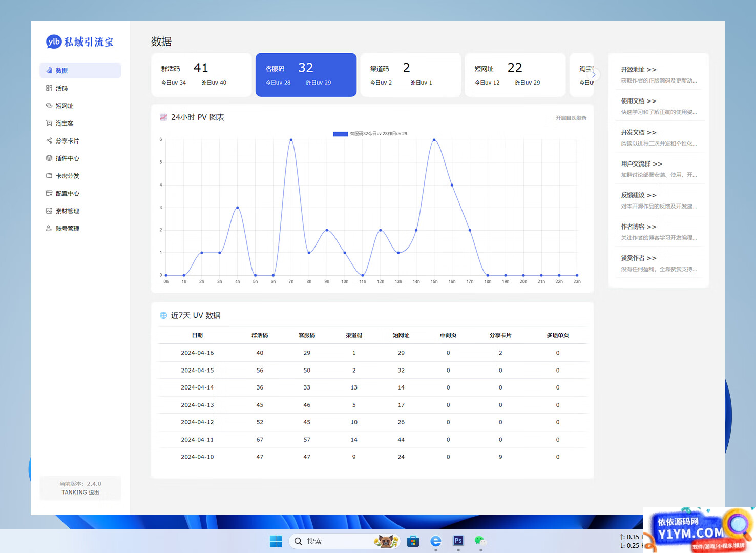Select the 短网址 22 stats card
The image size is (756, 553).
coord(515,75)
